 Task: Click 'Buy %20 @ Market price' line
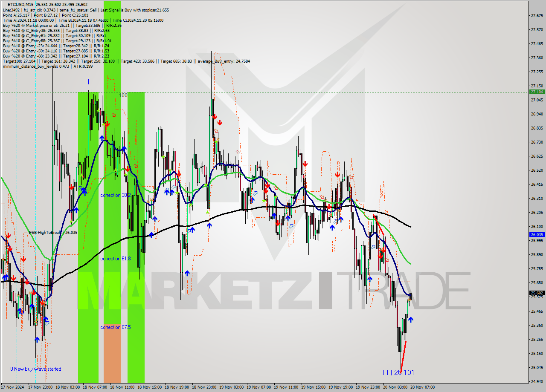[62, 25]
